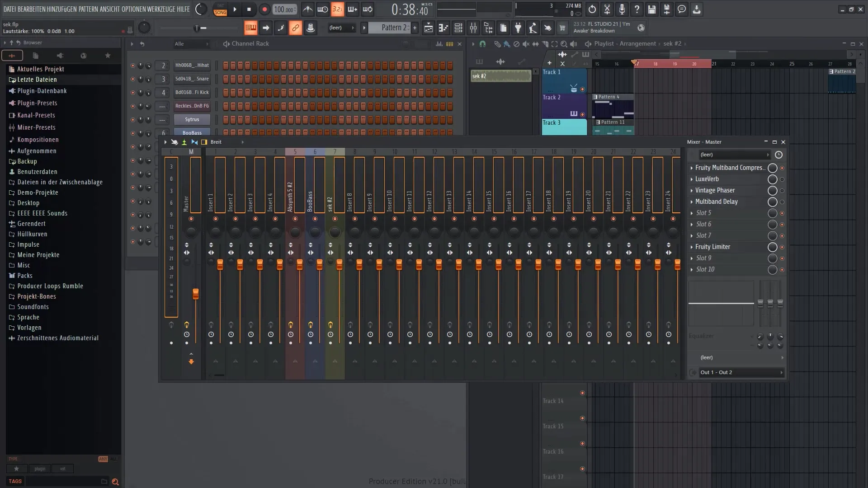Click the Mixer Master channel icon
The height and width of the screenshot is (488, 868).
[191, 151]
